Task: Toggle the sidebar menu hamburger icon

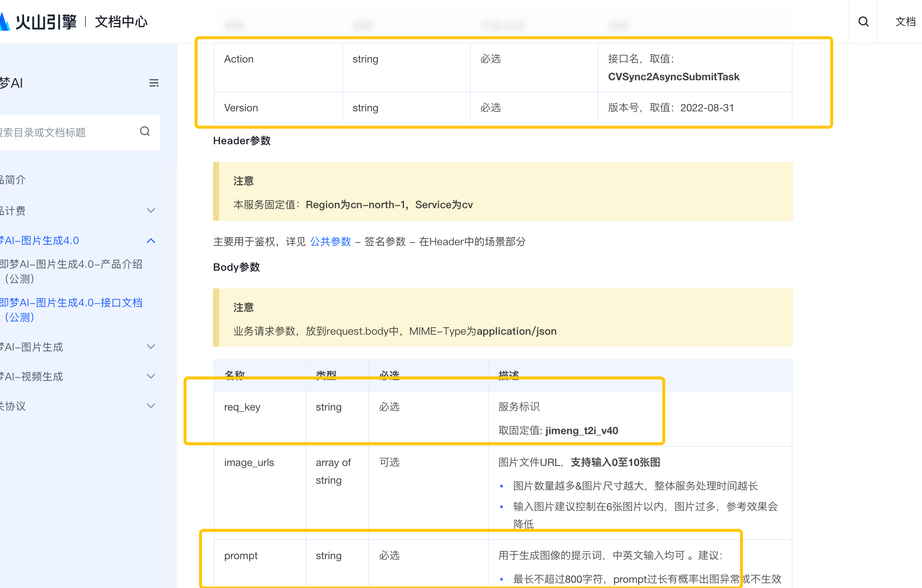Action: tap(154, 83)
